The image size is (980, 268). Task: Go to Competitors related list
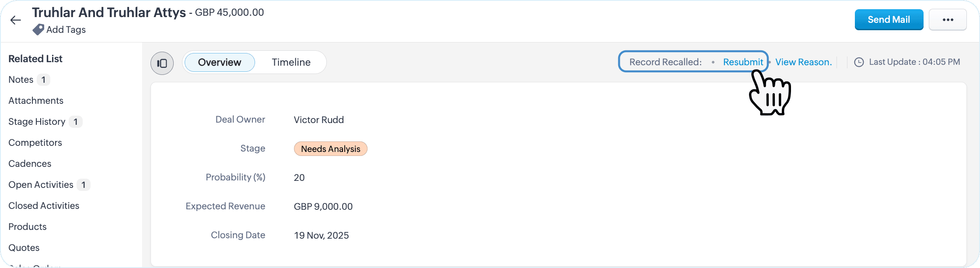(x=35, y=143)
